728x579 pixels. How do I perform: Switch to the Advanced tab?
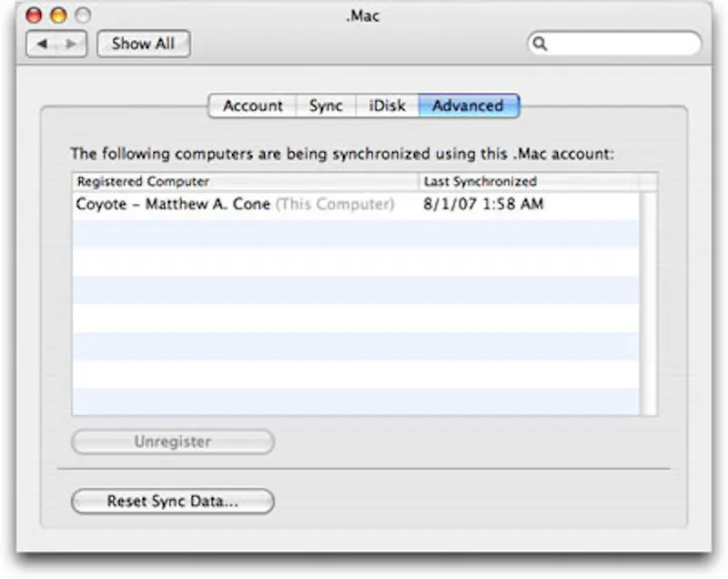[469, 105]
